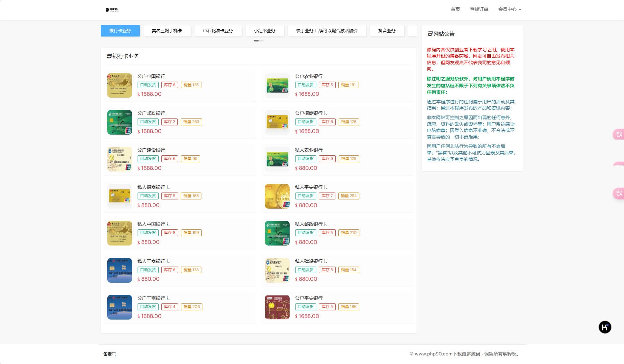
Task: Click the black circular chat icon at bottom right
Action: click(605, 327)
